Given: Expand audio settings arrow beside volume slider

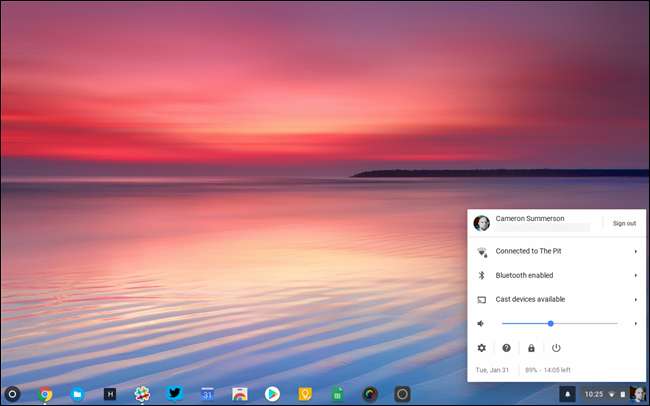Looking at the screenshot, I should [x=635, y=323].
